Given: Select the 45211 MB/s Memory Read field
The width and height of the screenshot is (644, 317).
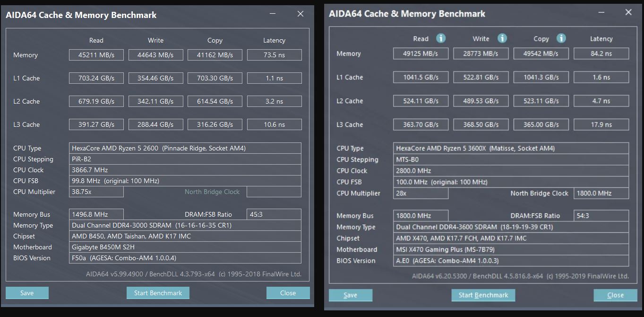Looking at the screenshot, I should pyautogui.click(x=96, y=55).
